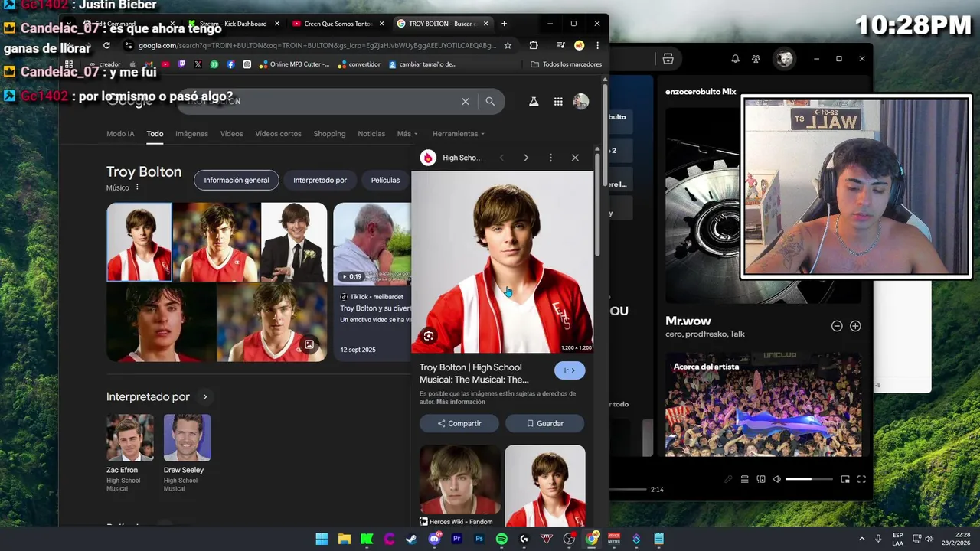
Task: Expand the Interpretado por section arrow
Action: pyautogui.click(x=204, y=397)
